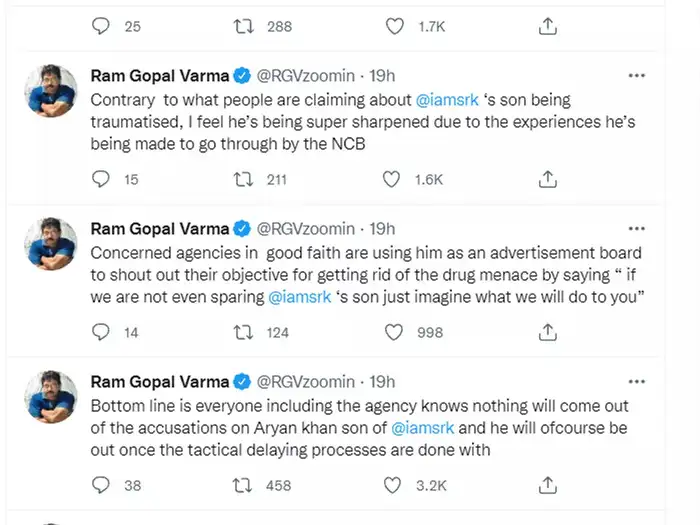Share the 'advertisement board' tweet
Image resolution: width=700 pixels, height=525 pixels.
click(x=547, y=332)
